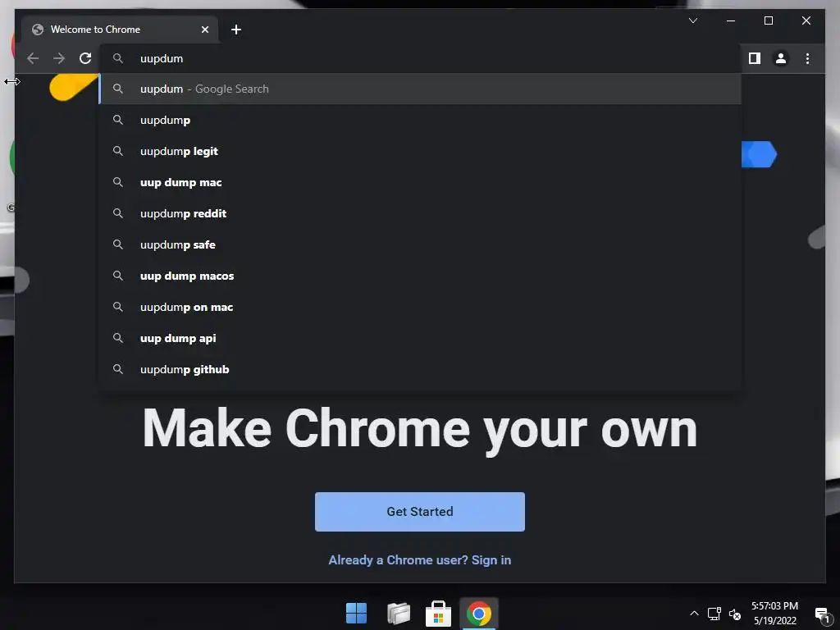The image size is (840, 630).
Task: Maximize the Chrome window
Action: (x=768, y=21)
